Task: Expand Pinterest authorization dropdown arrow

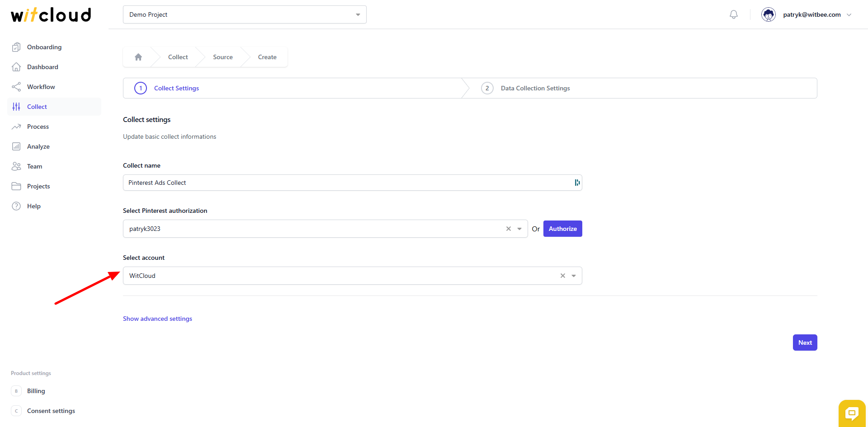Action: click(x=519, y=229)
